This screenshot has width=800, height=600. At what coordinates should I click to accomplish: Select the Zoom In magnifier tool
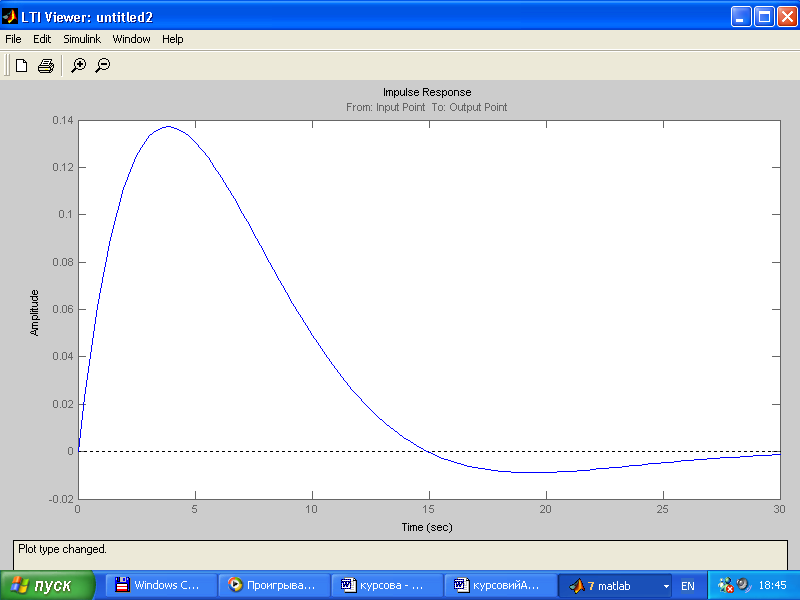tap(78, 65)
